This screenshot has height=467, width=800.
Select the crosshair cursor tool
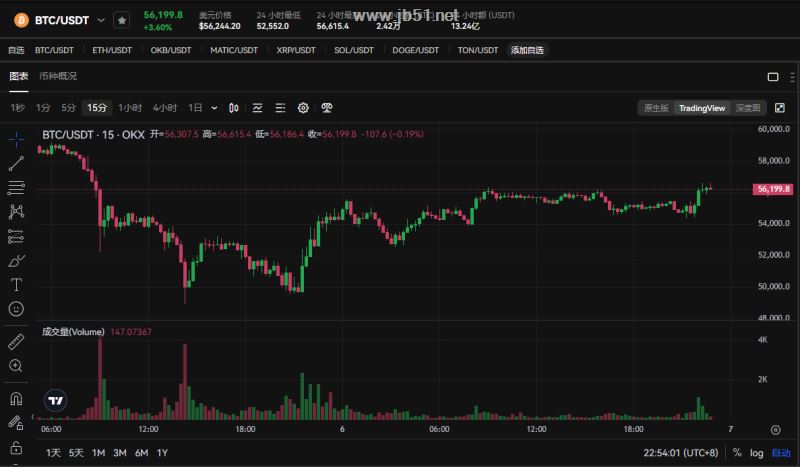coord(16,139)
